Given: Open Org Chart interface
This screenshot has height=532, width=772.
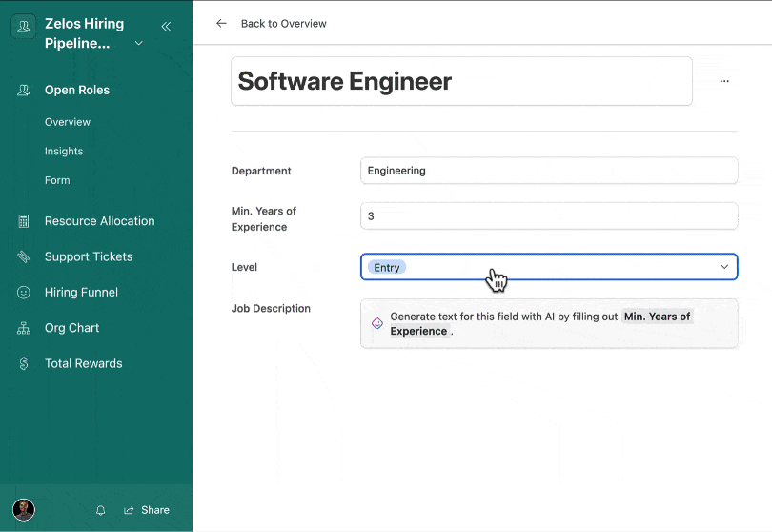Looking at the screenshot, I should click(x=71, y=328).
